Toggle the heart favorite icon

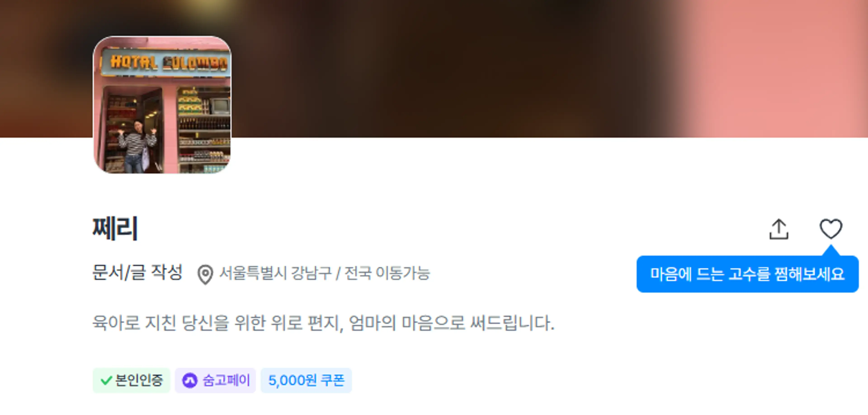point(831,228)
